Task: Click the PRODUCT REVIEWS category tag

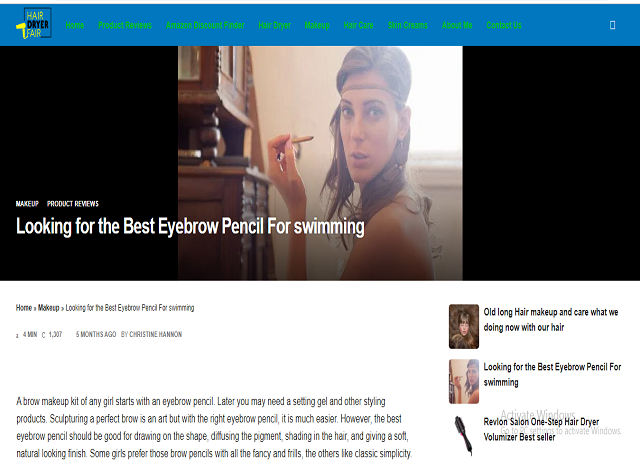Action: pyautogui.click(x=73, y=204)
